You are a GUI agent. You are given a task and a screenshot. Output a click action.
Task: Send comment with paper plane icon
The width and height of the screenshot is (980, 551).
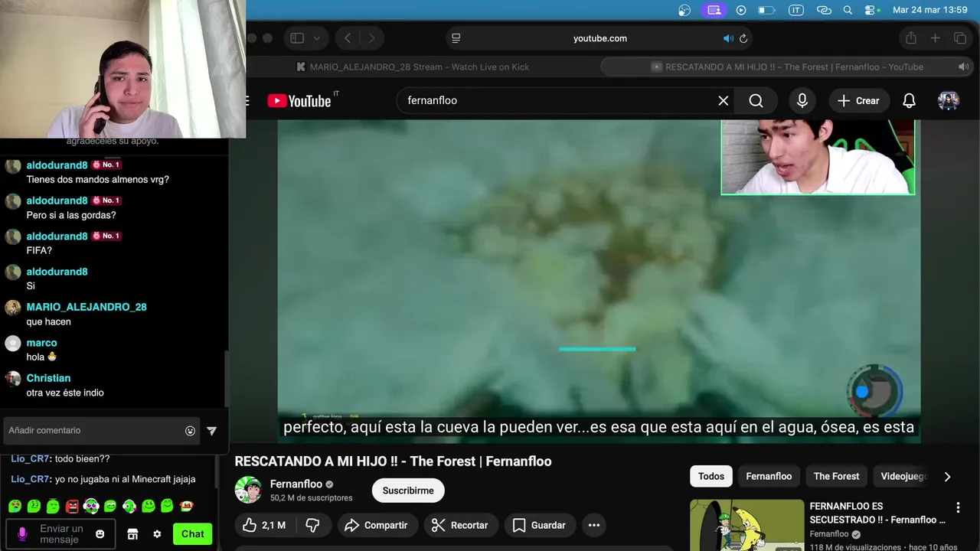point(212,431)
